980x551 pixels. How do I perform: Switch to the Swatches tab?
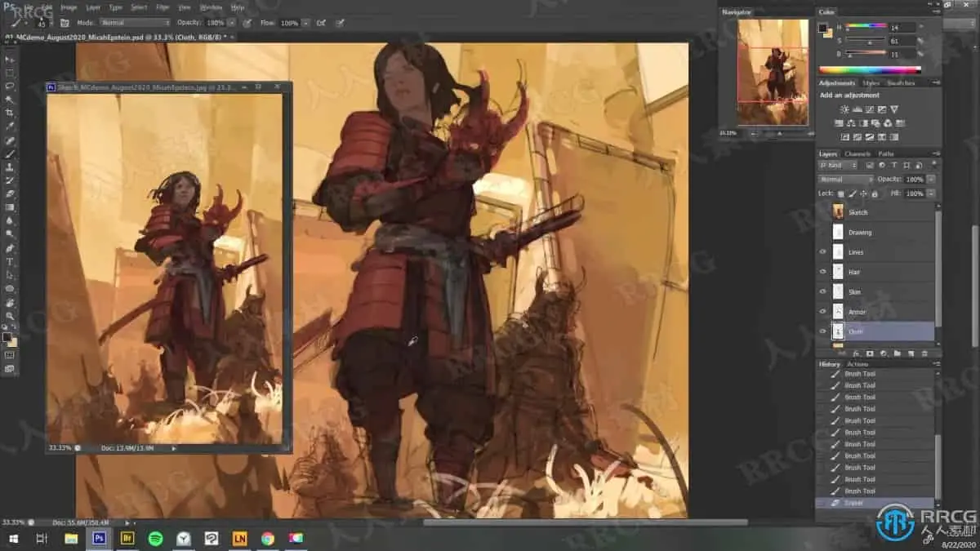(900, 82)
